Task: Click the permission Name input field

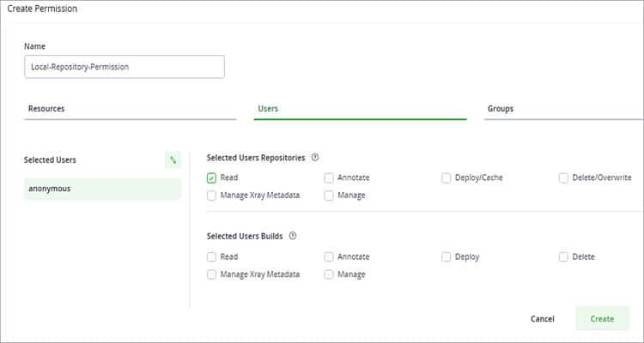Action: click(124, 67)
